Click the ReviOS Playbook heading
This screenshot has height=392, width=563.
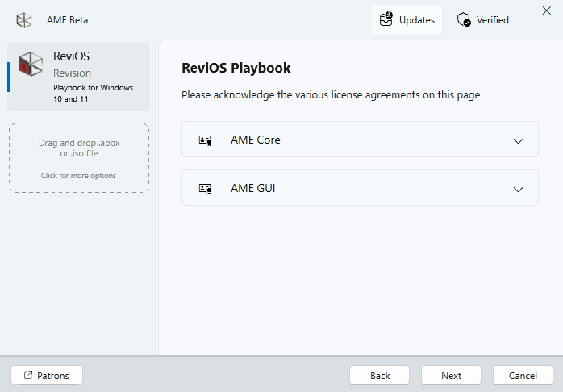point(236,68)
